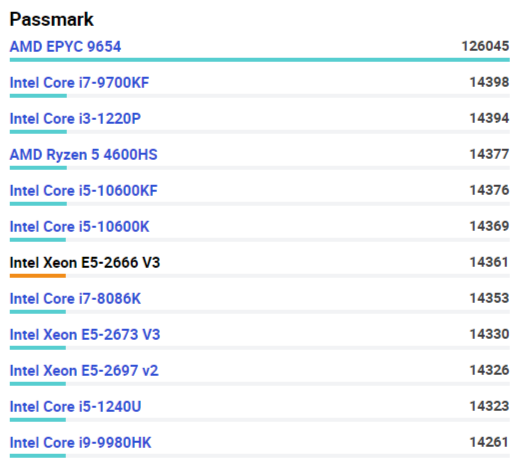Image resolution: width=524 pixels, height=474 pixels.
Task: Open the Intel Xeon E5-2673 V3 link
Action: pos(85,335)
